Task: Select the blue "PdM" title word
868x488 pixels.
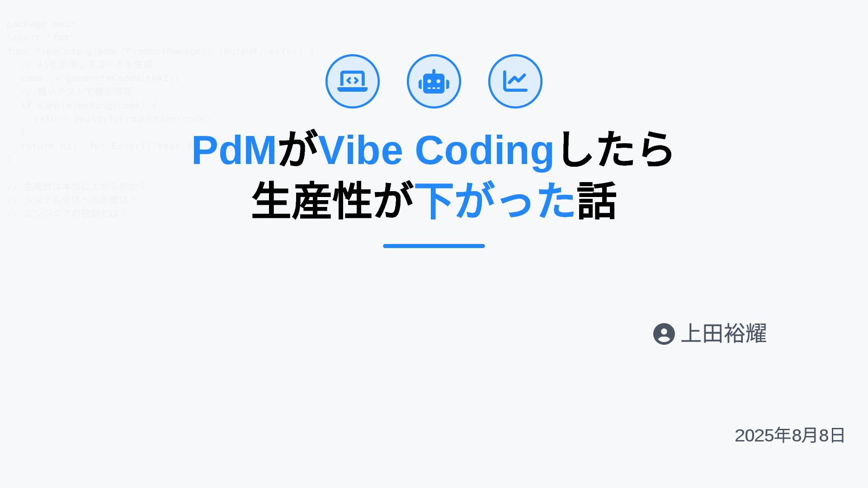Action: (234, 150)
